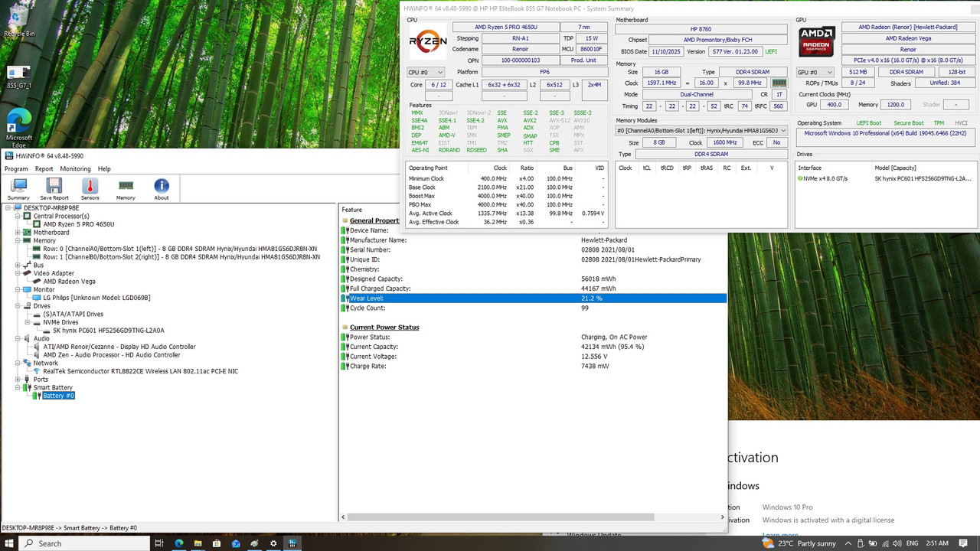Open the Monitoring menu
This screenshot has width=980, height=551.
coord(75,169)
